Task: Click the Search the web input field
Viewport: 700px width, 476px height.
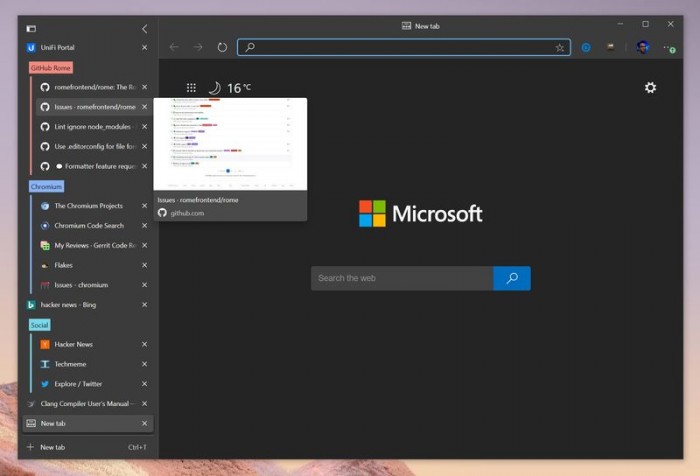Action: click(401, 278)
